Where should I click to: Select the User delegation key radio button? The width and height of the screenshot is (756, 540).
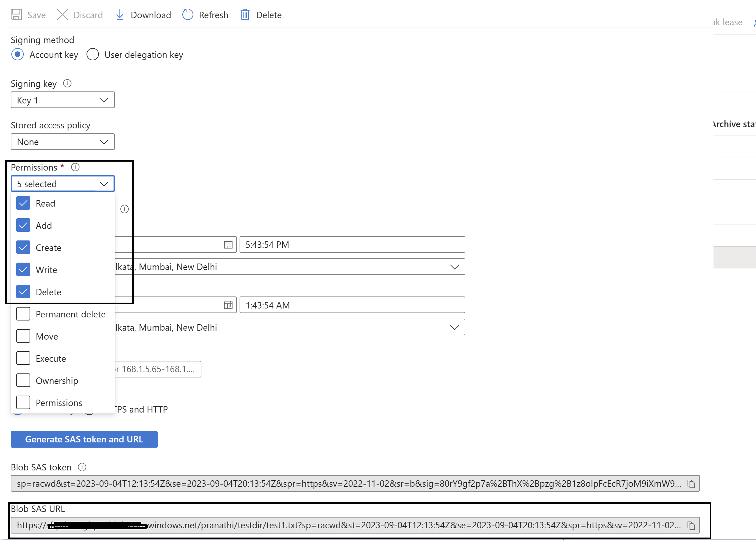point(93,54)
